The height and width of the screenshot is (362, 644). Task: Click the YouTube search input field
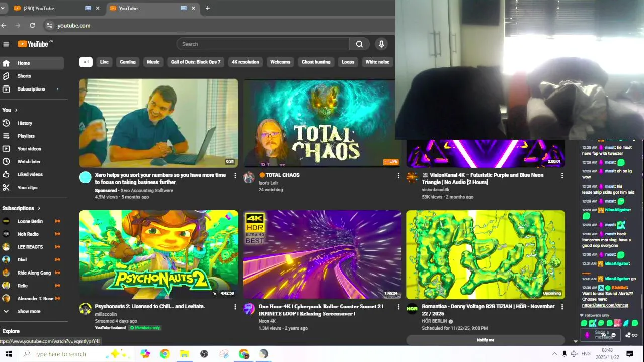[x=263, y=44]
